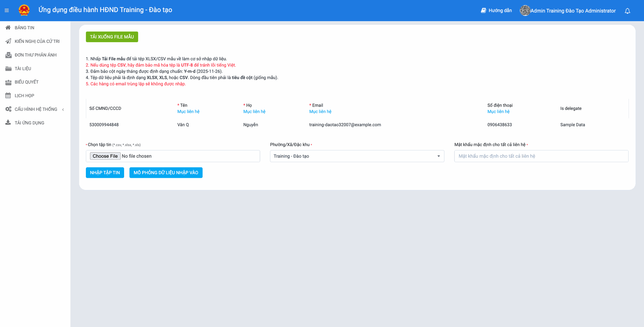Click Mô phỏng dữ liệu nhập vào button

click(166, 173)
